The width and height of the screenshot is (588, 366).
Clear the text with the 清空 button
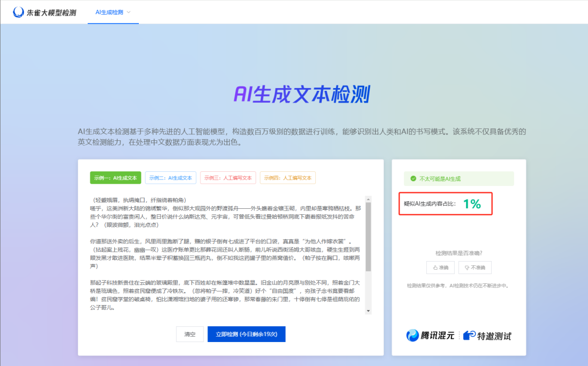[x=189, y=334]
